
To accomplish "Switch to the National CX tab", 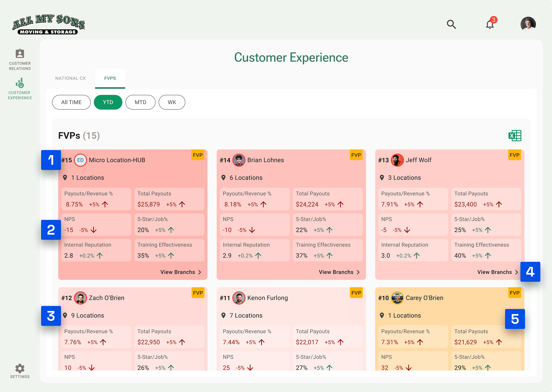I will click(70, 78).
